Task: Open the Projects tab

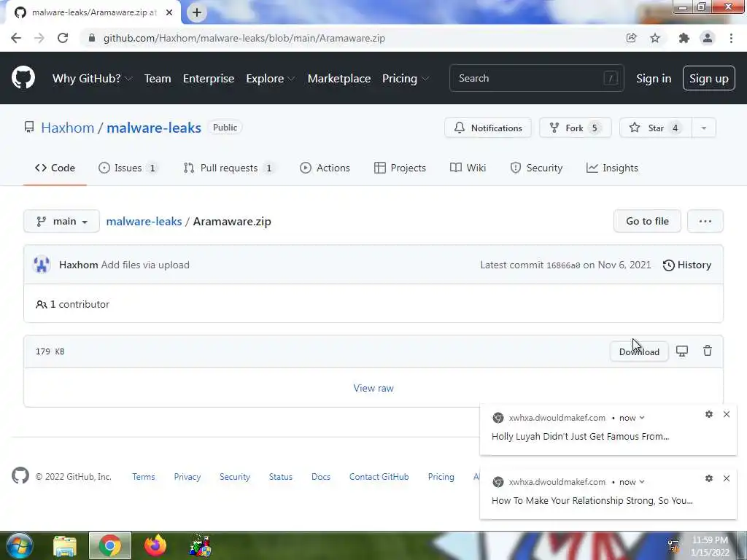Action: (400, 168)
